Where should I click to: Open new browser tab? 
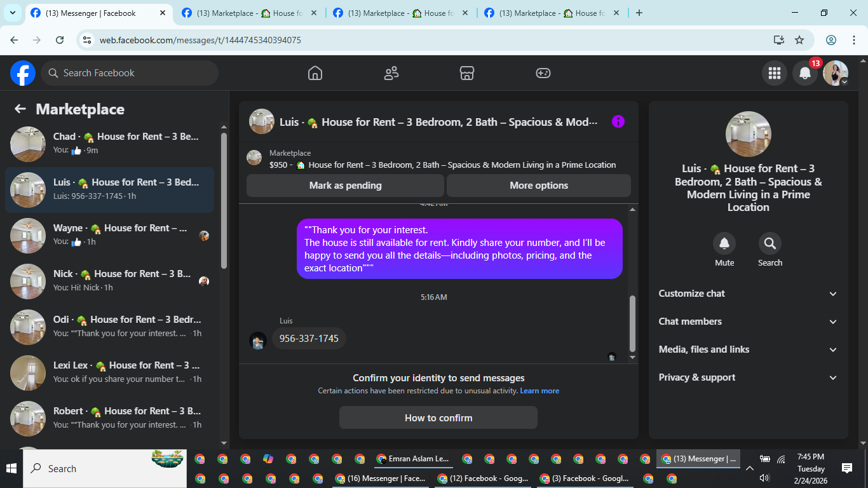point(639,13)
